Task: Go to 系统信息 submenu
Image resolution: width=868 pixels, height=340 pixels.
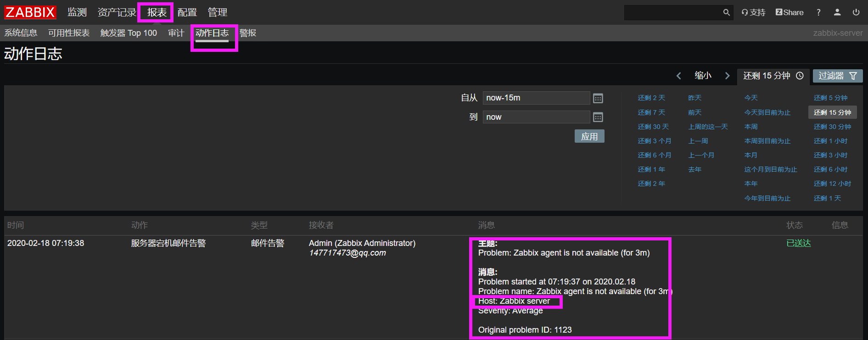Action: pyautogui.click(x=21, y=33)
